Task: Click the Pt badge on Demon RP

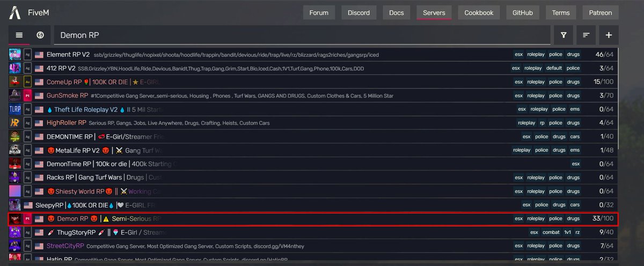Action: click(x=28, y=219)
